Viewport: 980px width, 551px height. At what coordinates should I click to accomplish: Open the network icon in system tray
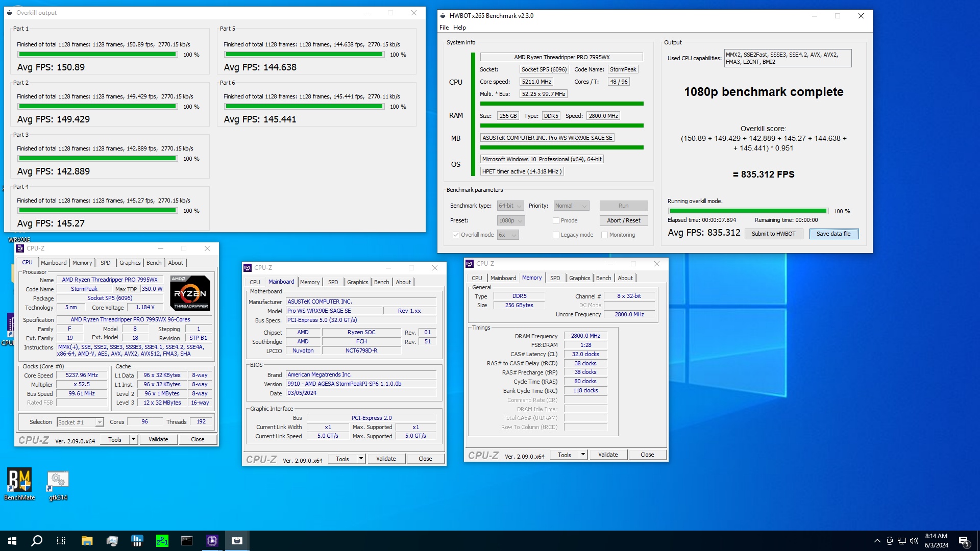pos(902,541)
